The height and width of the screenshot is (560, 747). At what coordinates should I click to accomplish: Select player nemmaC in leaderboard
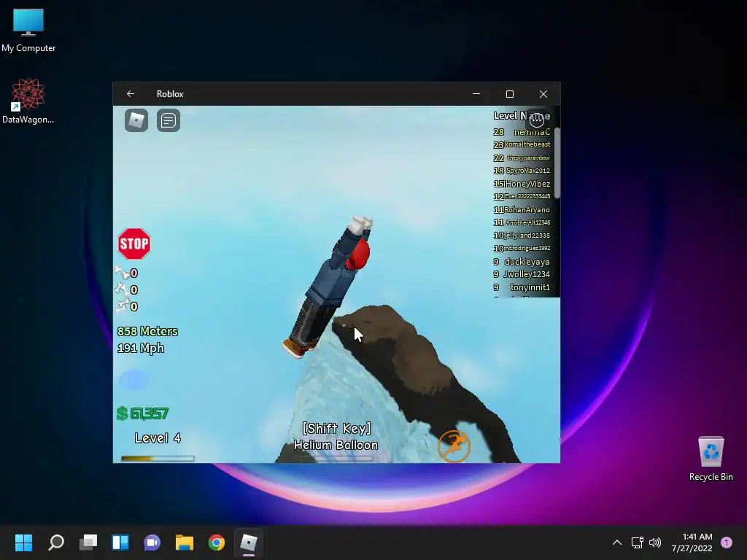pyautogui.click(x=532, y=132)
